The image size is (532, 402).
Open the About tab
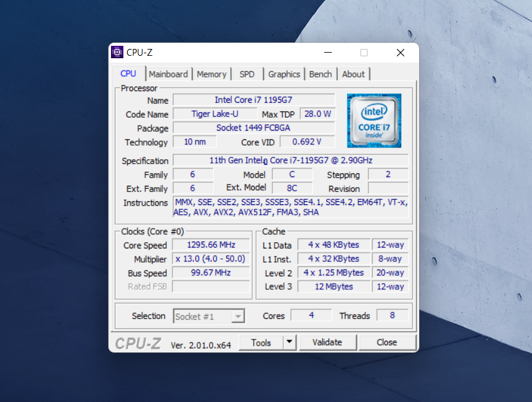tap(353, 74)
